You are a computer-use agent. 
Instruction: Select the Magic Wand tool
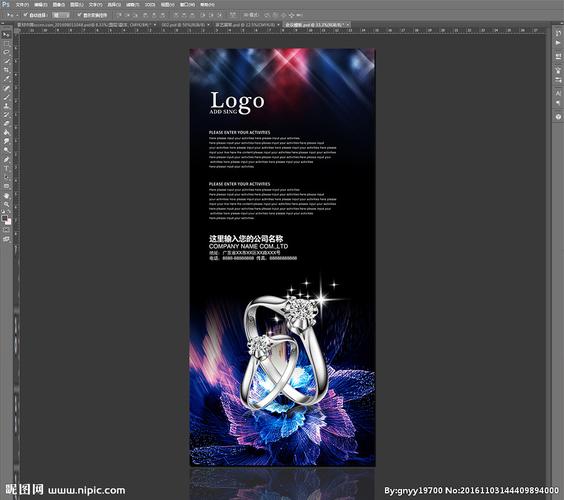(x=6, y=62)
